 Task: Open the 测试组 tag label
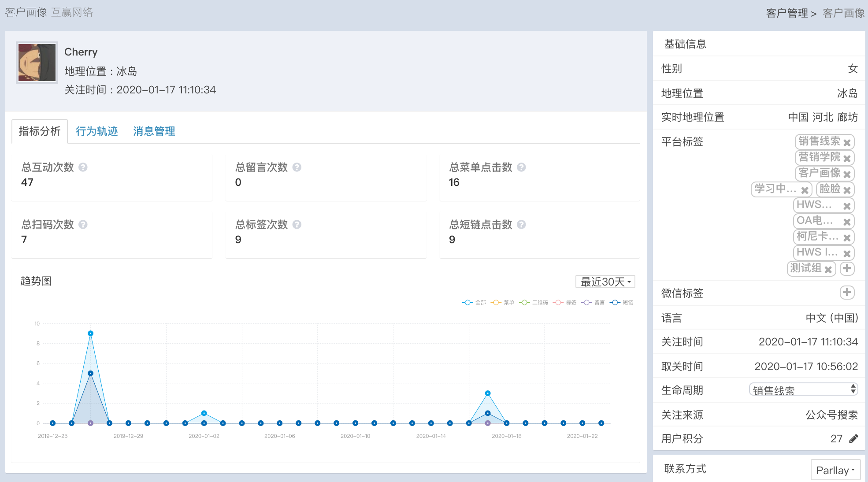(x=805, y=268)
